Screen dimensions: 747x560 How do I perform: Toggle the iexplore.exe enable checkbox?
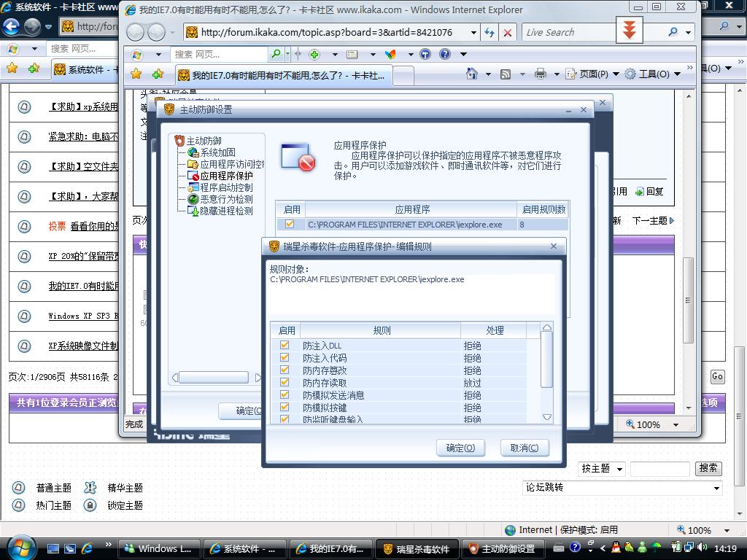tap(290, 225)
